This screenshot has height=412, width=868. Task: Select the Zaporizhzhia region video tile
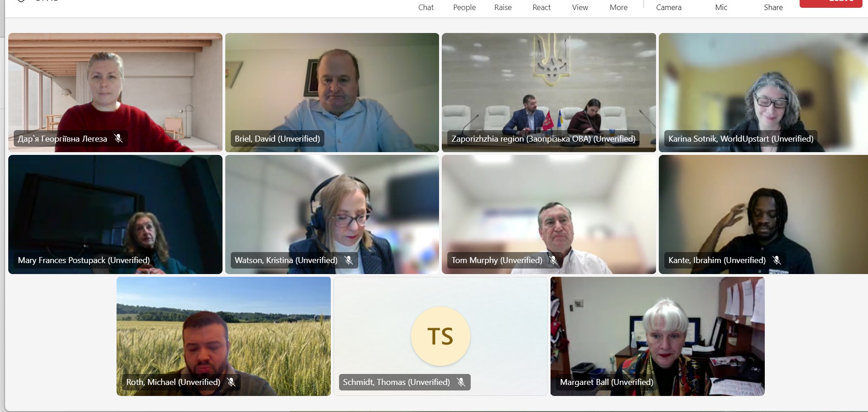point(549,92)
